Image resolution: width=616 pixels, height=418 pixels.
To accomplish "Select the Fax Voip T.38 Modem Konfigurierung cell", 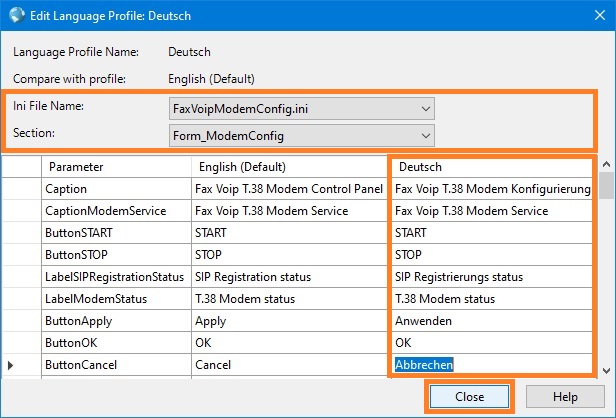I will click(x=492, y=189).
